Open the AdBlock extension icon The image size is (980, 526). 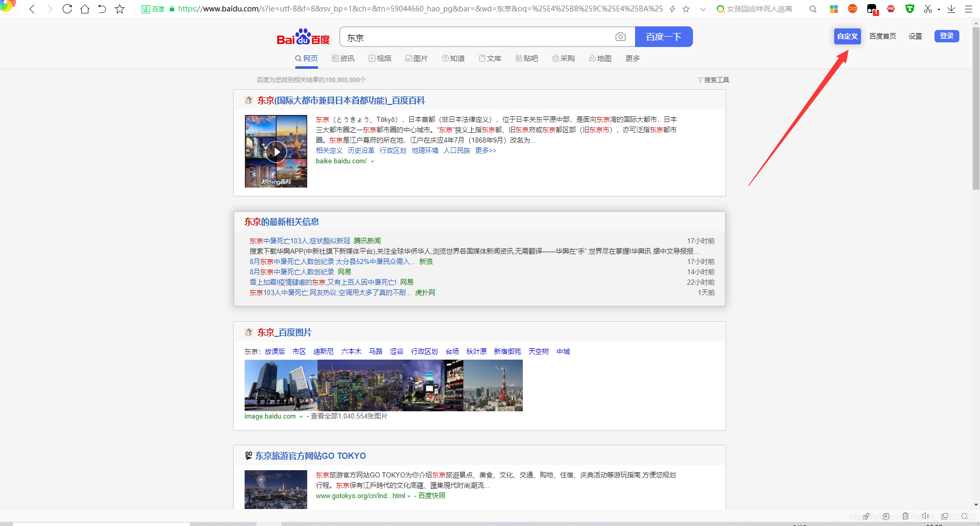891,9
